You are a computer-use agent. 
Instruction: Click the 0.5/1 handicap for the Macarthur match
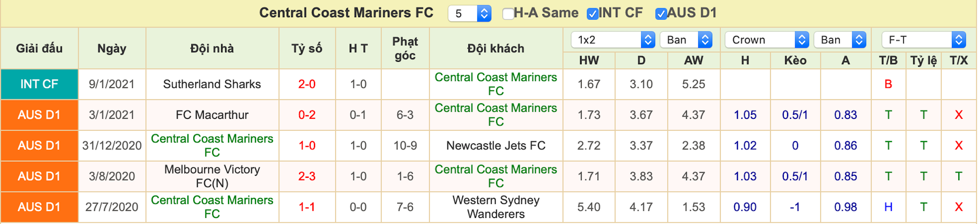[x=795, y=115]
